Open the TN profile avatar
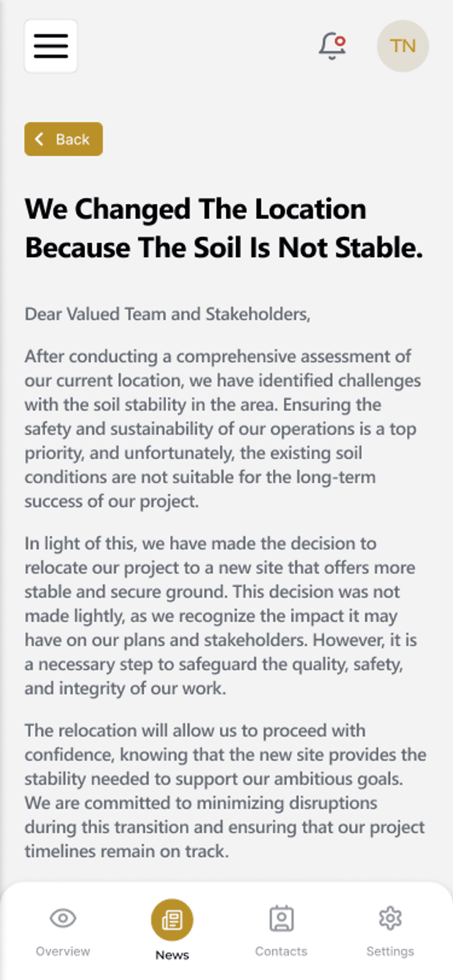The height and width of the screenshot is (980, 453). tap(403, 46)
